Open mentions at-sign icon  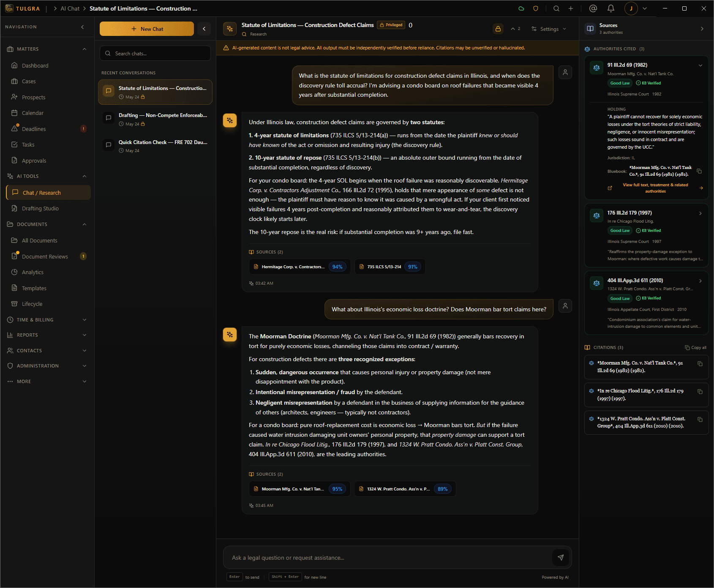point(593,8)
